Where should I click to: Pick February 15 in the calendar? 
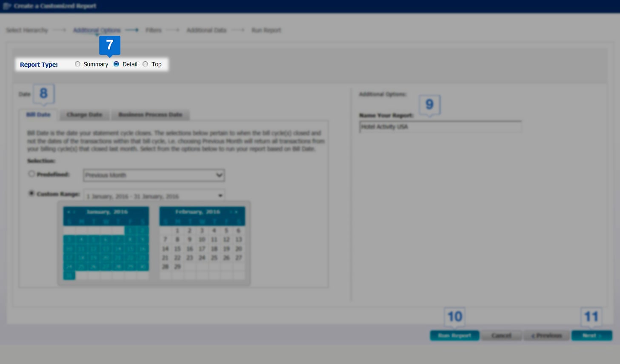pyautogui.click(x=177, y=249)
